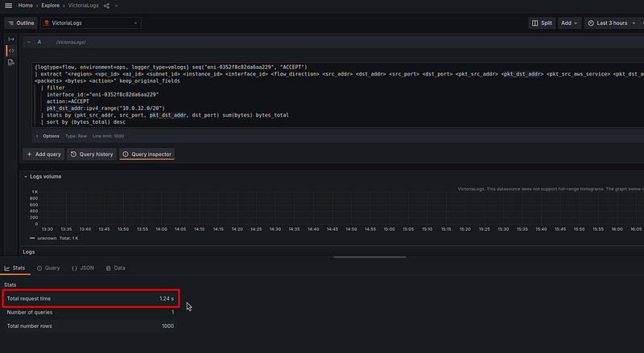
Task: Click the Total number rows row
Action: coord(90,326)
